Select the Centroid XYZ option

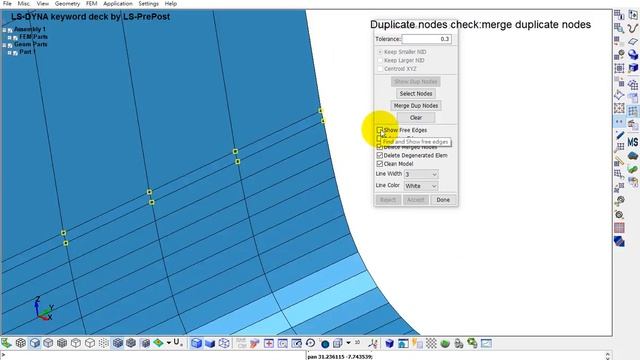click(x=380, y=69)
